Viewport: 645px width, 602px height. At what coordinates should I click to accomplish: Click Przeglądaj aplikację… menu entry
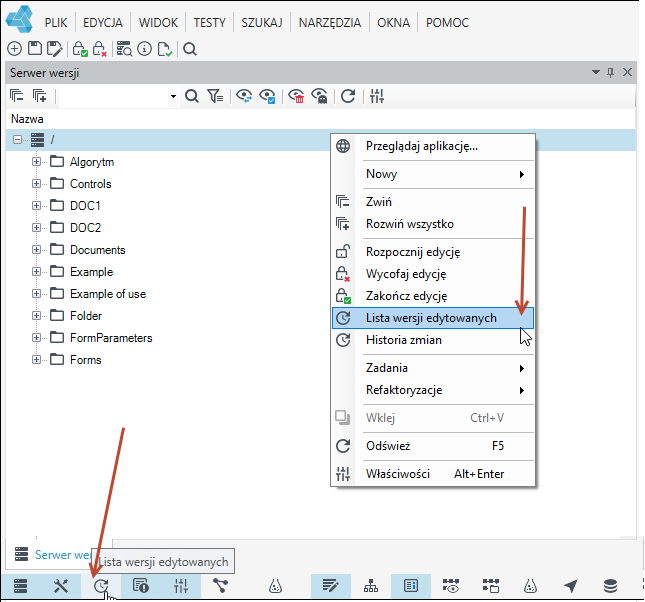(433, 146)
